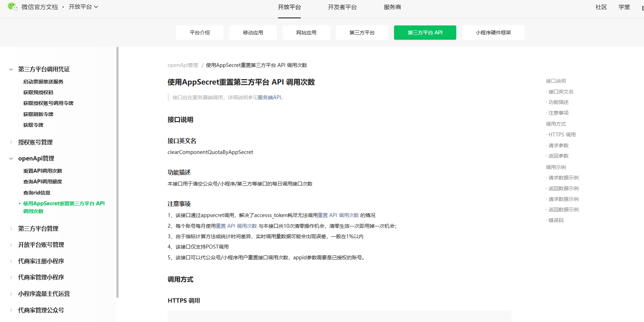Jump to 功能描述 in the outline
The height and width of the screenshot is (322, 644).
click(558, 102)
